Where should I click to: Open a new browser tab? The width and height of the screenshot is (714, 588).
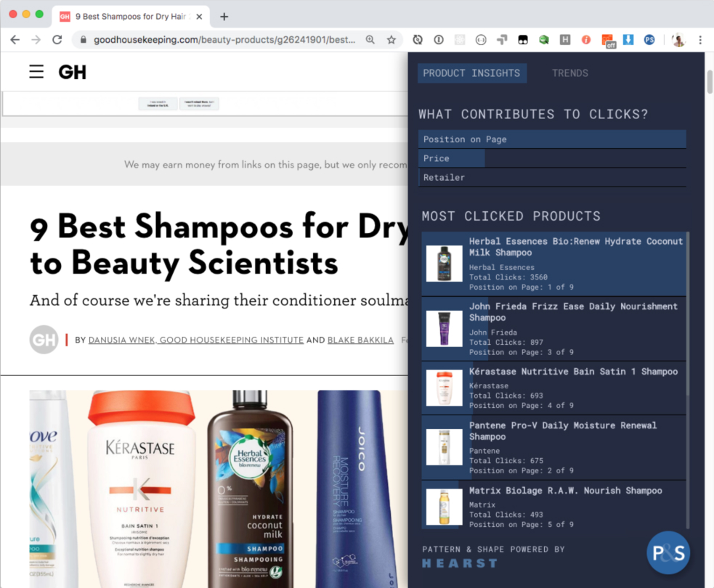point(224,17)
